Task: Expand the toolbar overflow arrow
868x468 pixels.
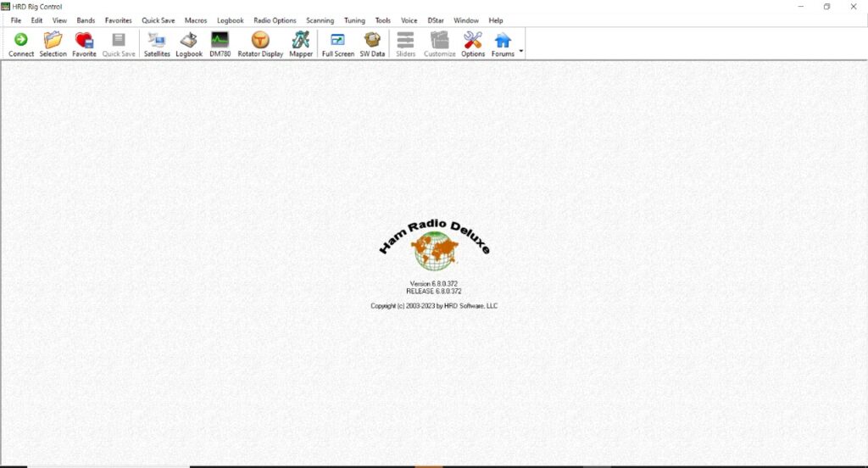Action: (521, 50)
